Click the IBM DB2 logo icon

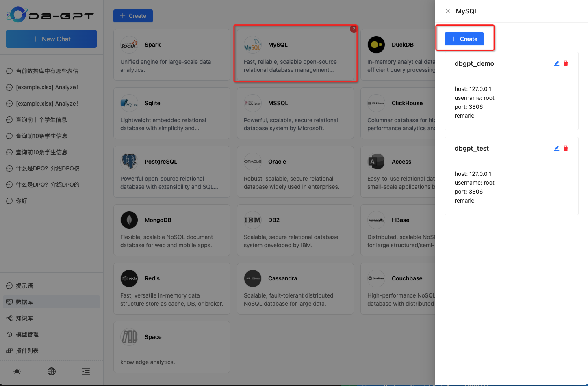click(253, 220)
